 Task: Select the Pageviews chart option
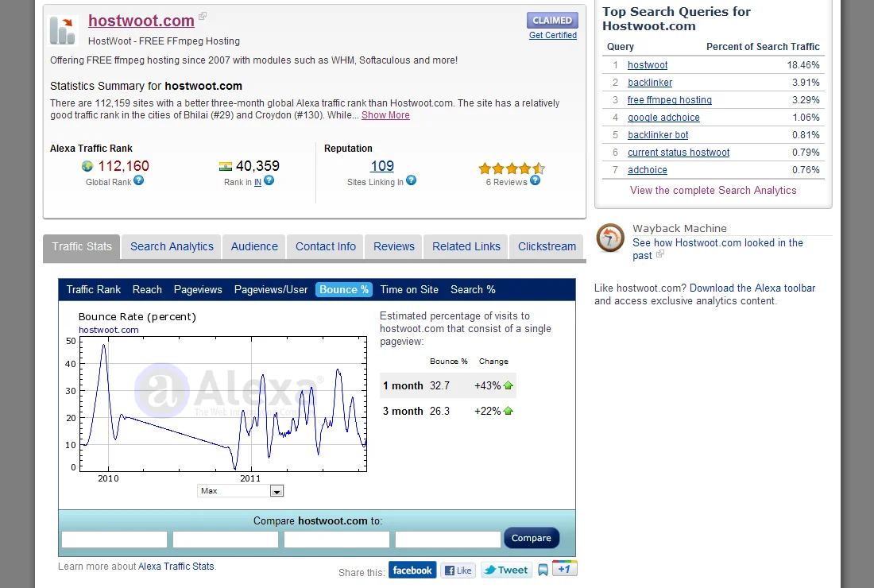(198, 289)
